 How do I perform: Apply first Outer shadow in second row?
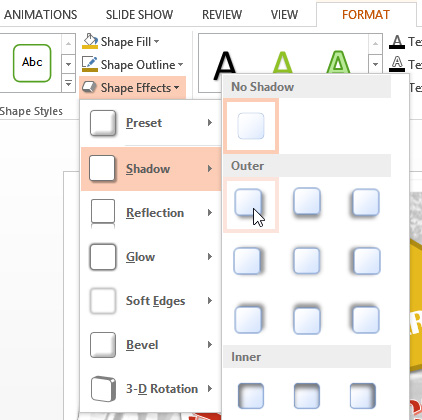(248, 261)
